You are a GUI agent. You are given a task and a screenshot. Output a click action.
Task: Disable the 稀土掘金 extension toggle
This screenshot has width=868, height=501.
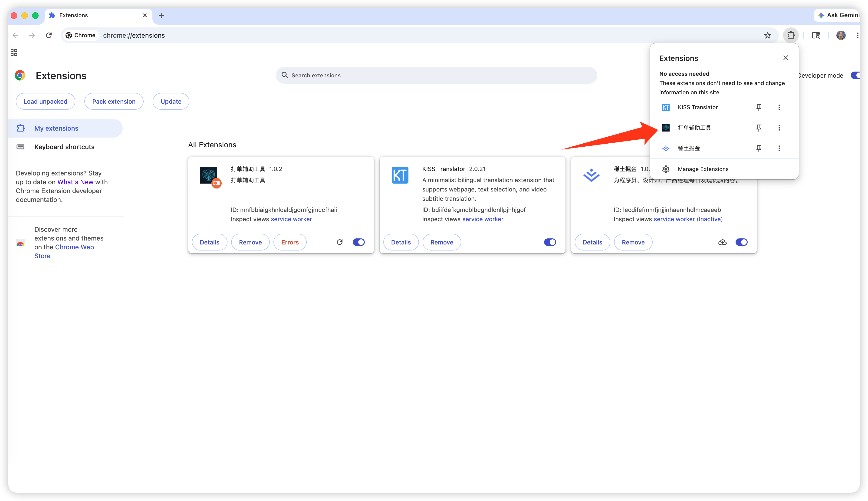pos(741,242)
